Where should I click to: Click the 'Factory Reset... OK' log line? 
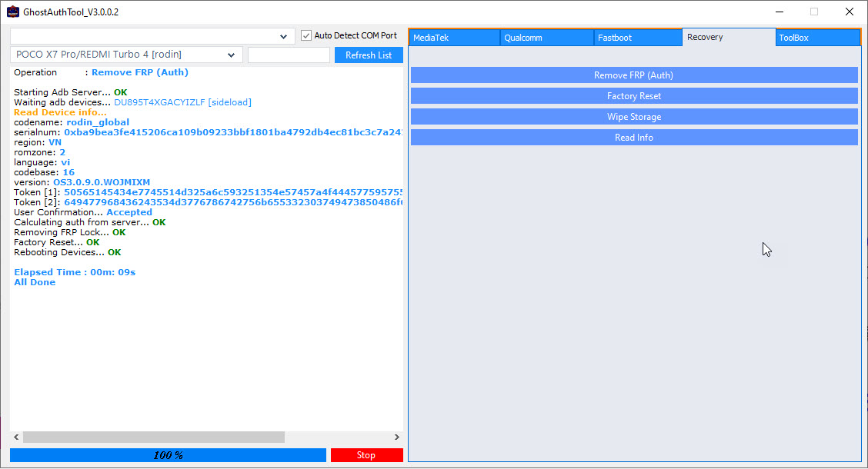pos(56,242)
